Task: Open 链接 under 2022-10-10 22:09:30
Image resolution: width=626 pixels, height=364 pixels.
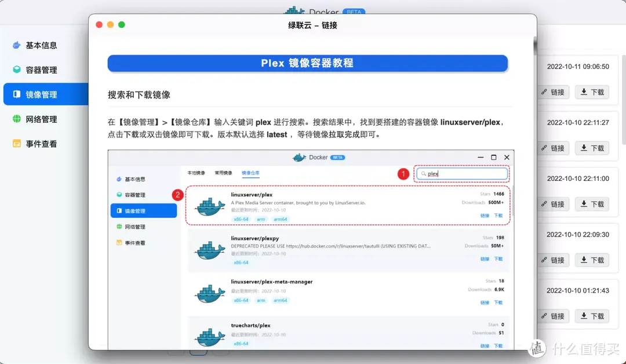Action: (x=553, y=260)
